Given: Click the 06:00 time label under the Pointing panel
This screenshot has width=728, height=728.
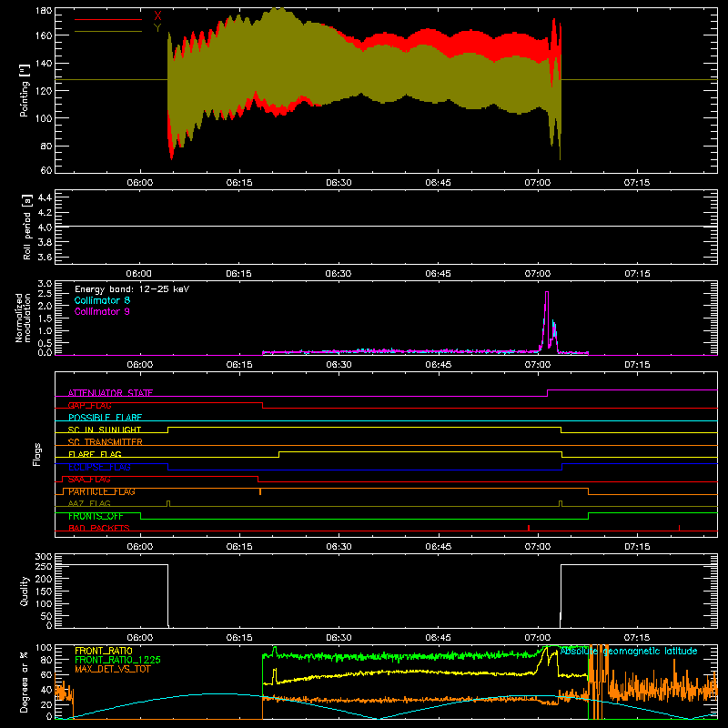Looking at the screenshot, I should coord(140,183).
